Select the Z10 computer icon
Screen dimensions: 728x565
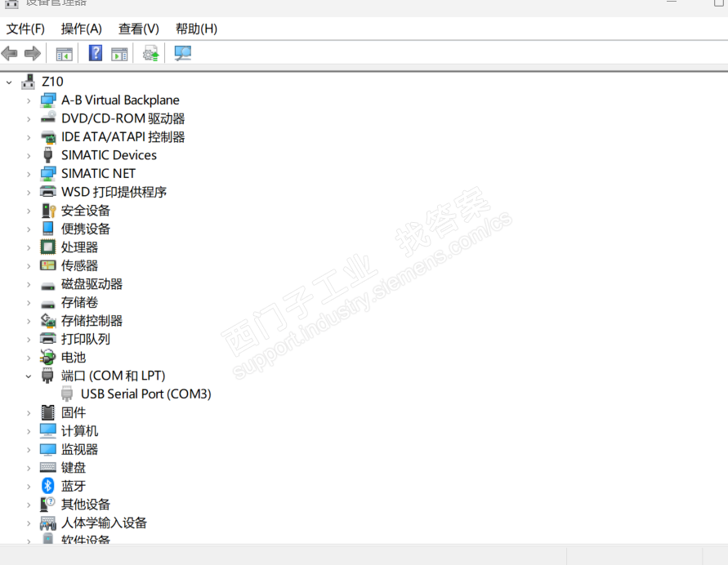(28, 82)
